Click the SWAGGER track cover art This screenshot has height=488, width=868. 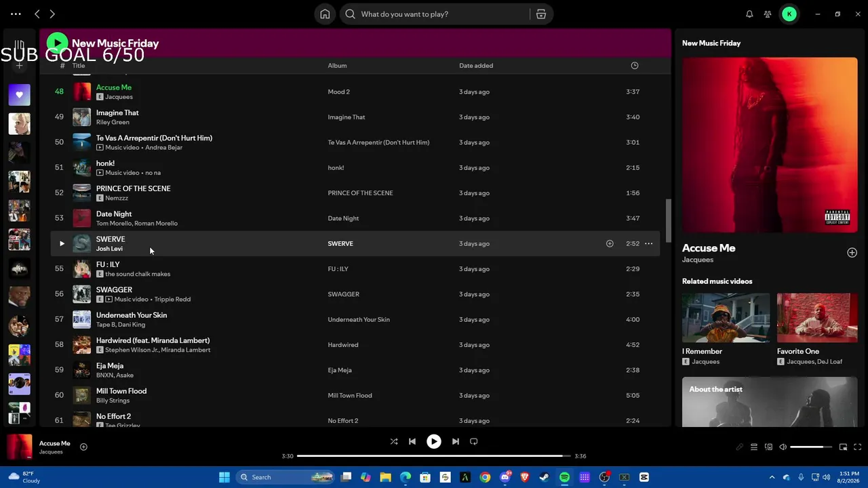[x=82, y=294]
